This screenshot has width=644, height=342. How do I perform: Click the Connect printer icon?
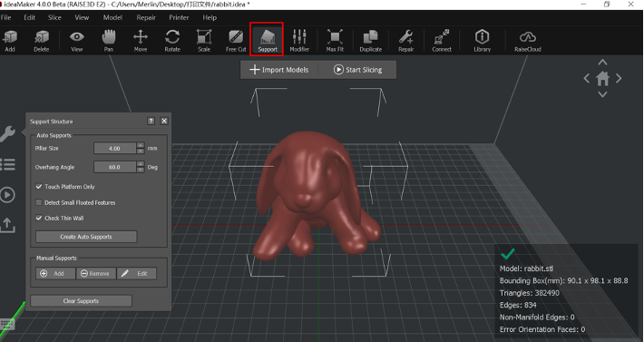442,41
